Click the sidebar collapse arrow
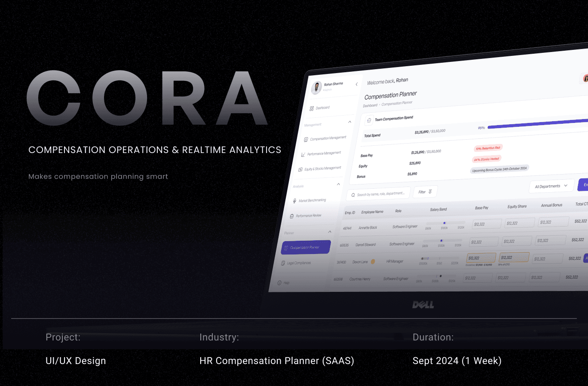The width and height of the screenshot is (588, 386). 357,84
